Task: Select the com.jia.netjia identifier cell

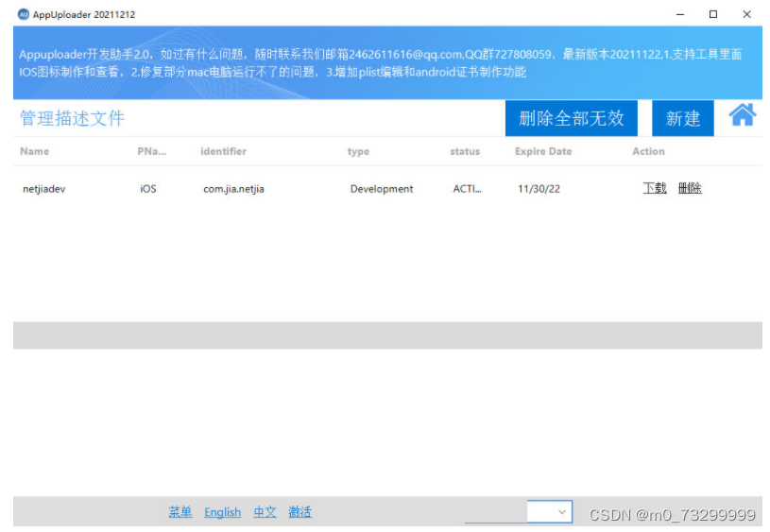Action: coord(233,189)
